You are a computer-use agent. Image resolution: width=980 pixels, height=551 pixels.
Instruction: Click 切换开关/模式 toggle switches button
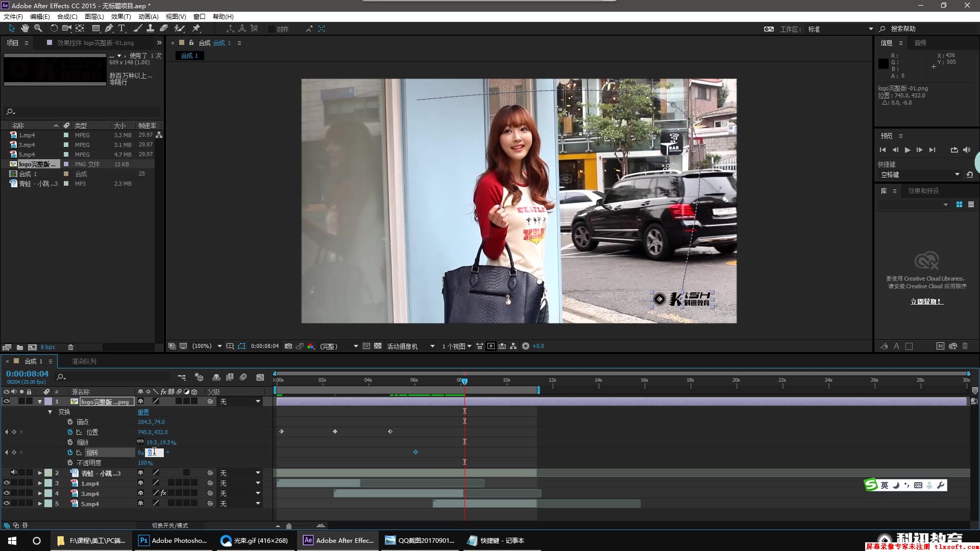[x=170, y=525]
